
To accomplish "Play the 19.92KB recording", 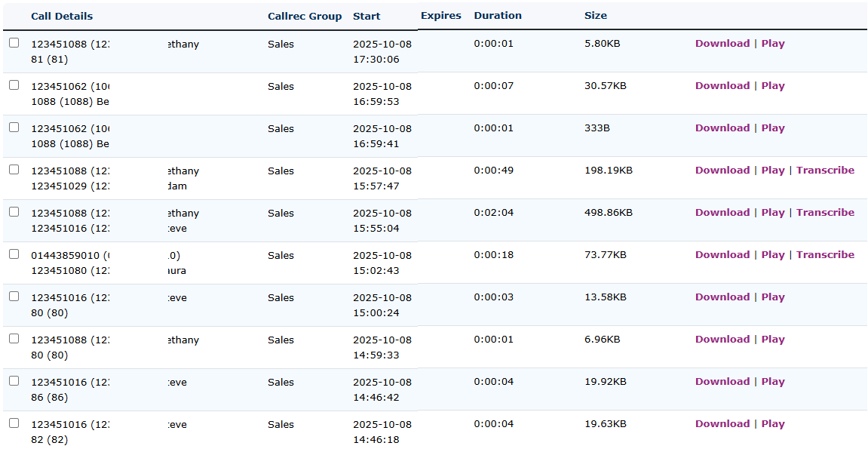I will (x=772, y=382).
